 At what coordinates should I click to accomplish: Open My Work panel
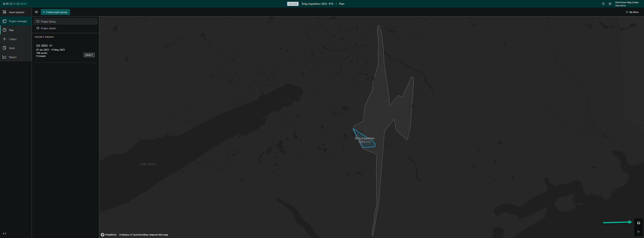(x=632, y=12)
